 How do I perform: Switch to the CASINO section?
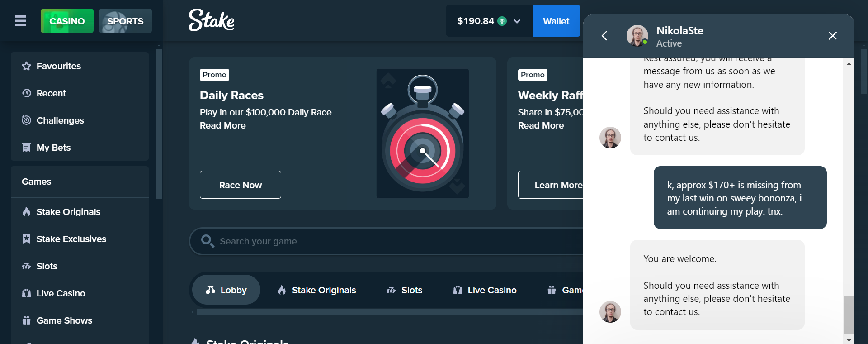click(67, 21)
